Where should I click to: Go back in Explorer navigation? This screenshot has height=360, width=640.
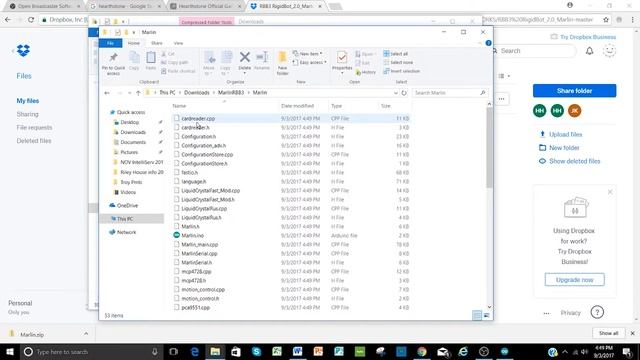107,93
